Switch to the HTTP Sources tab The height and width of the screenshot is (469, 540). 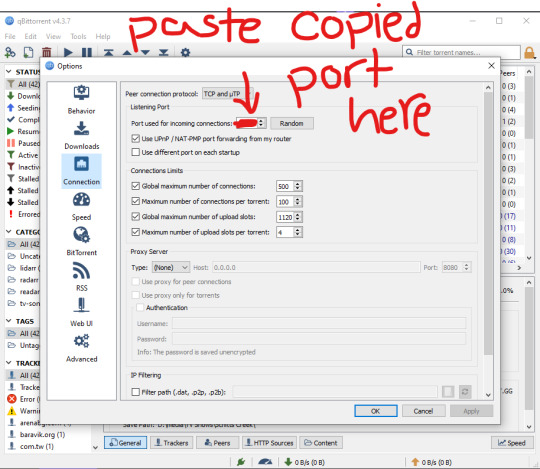coord(269,443)
